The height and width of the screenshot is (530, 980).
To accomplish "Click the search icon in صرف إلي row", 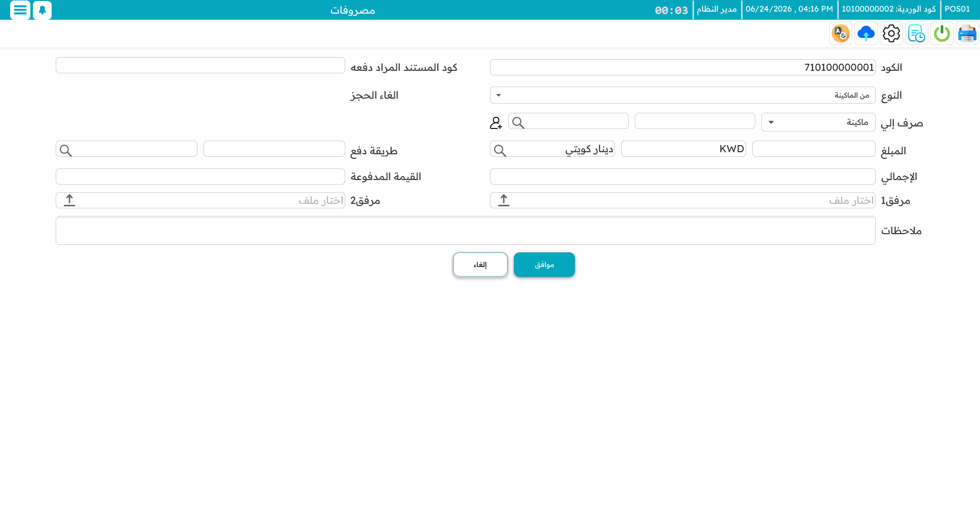I will (x=518, y=122).
